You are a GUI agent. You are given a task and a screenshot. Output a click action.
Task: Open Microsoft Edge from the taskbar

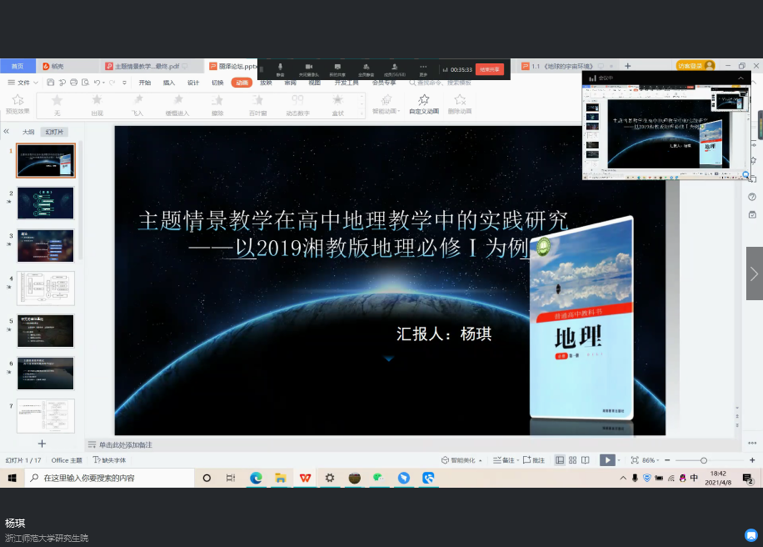point(256,478)
